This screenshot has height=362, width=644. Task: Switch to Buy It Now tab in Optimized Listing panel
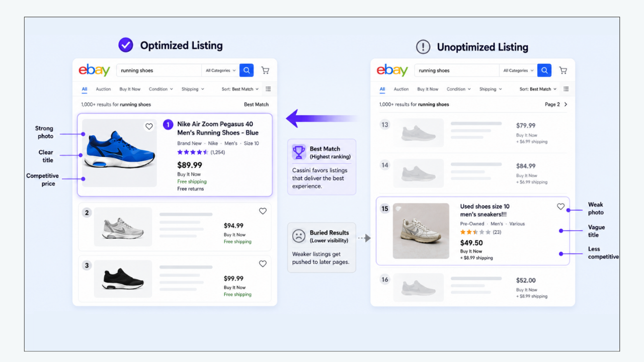point(130,89)
